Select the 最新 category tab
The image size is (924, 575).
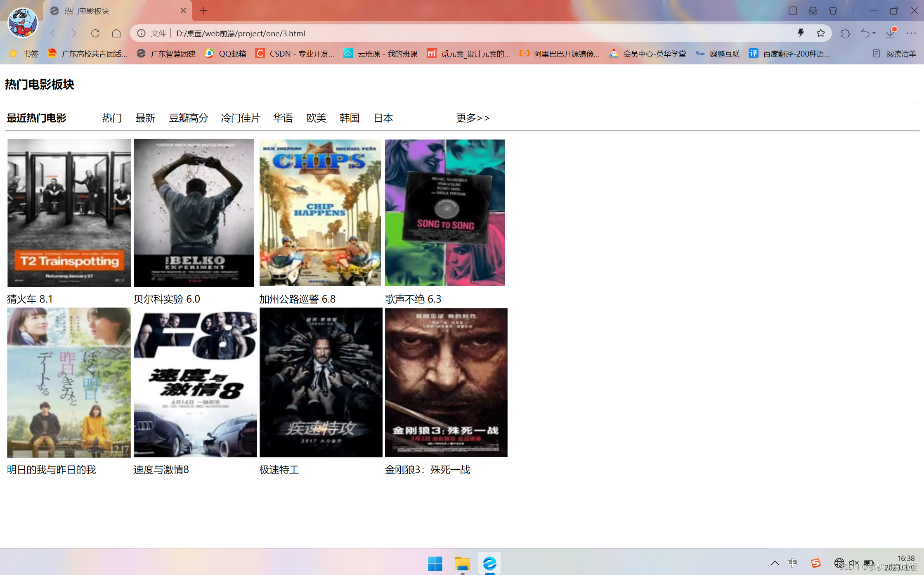click(x=145, y=118)
